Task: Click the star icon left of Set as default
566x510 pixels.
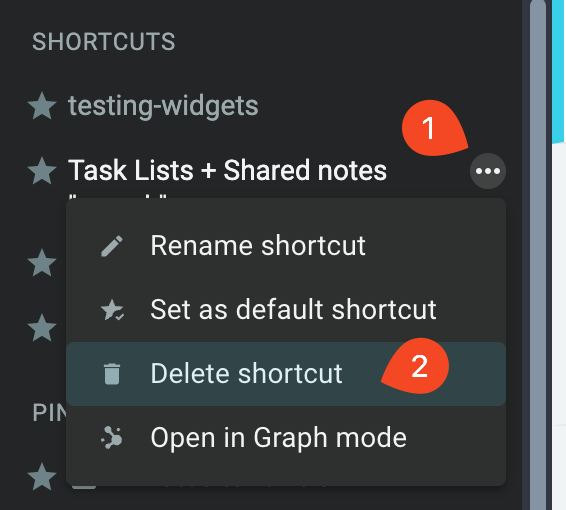Action: [42, 328]
